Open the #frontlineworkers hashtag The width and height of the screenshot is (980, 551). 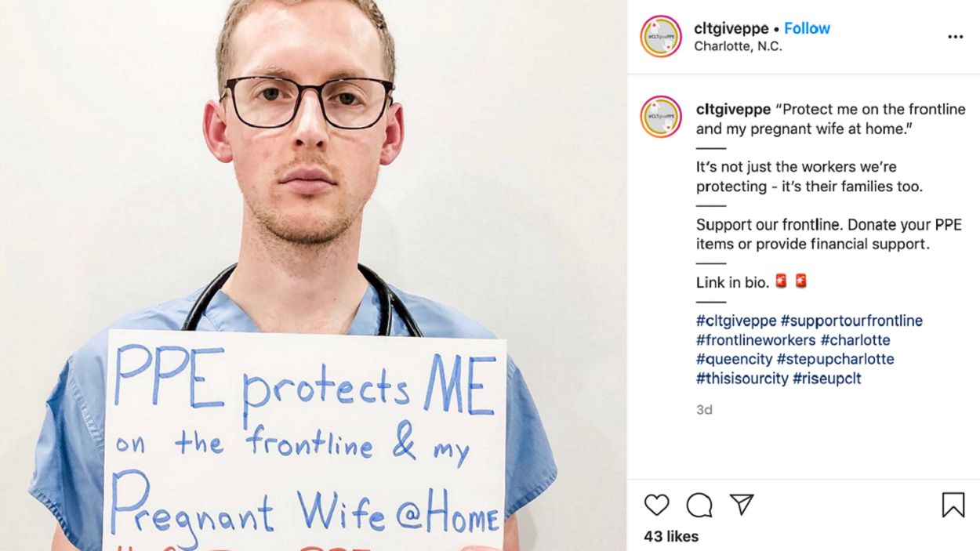click(756, 340)
